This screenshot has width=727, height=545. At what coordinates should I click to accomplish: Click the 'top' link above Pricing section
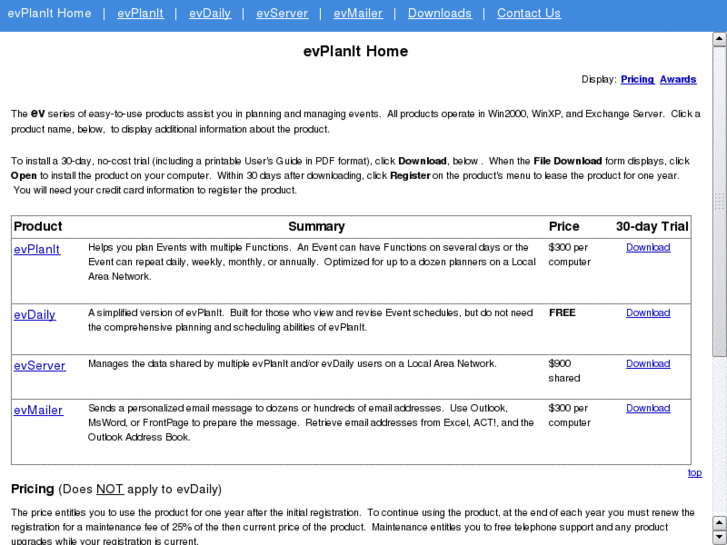695,473
